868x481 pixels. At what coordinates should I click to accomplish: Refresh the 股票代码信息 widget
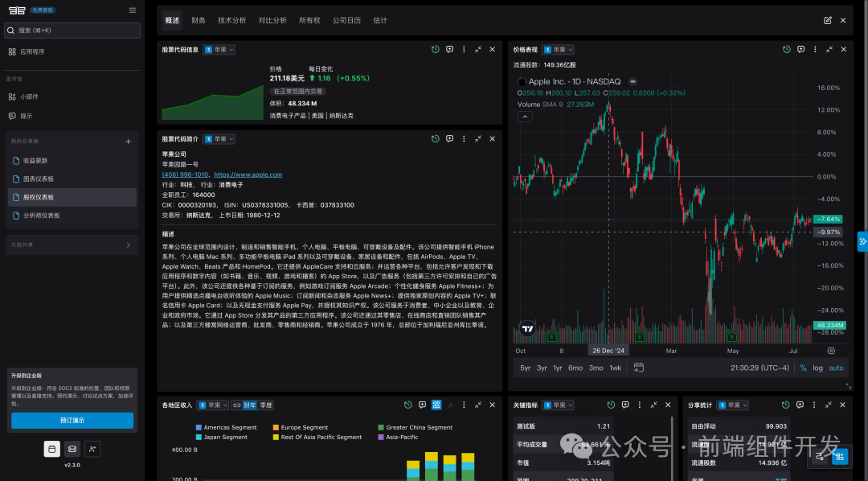point(435,49)
